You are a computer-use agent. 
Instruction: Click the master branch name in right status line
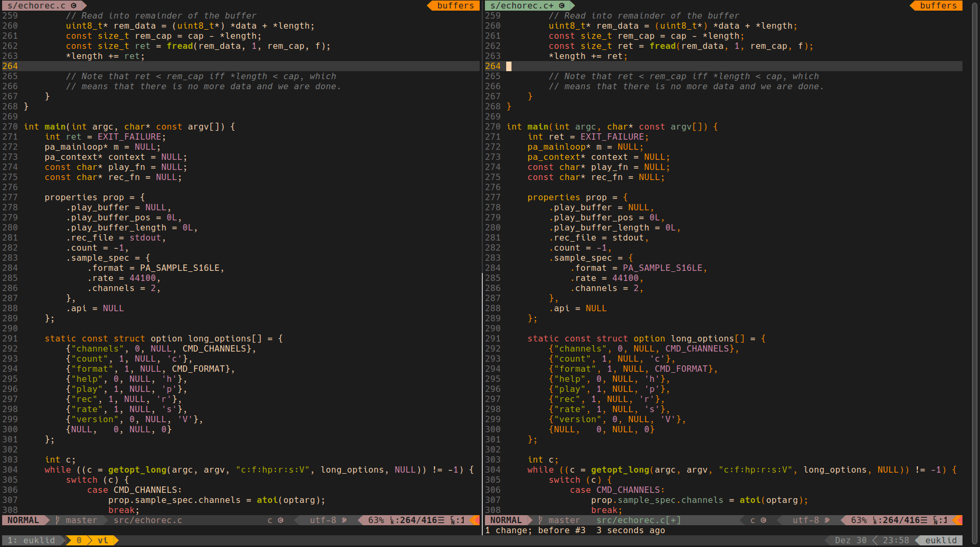tap(565, 520)
